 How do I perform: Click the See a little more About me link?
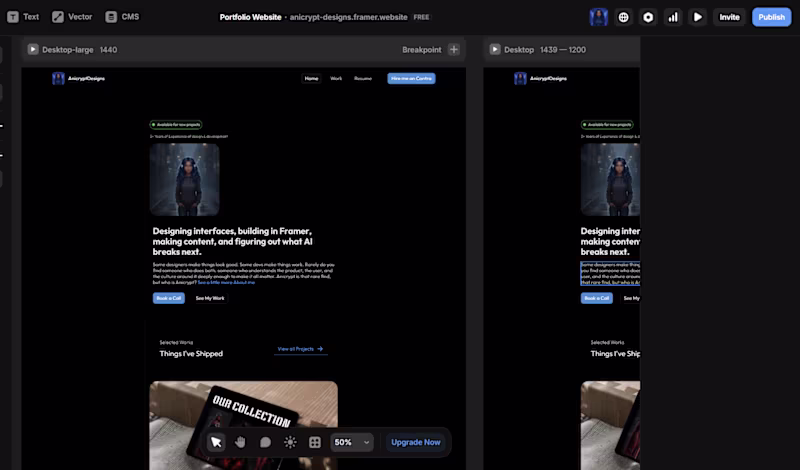pyautogui.click(x=226, y=282)
